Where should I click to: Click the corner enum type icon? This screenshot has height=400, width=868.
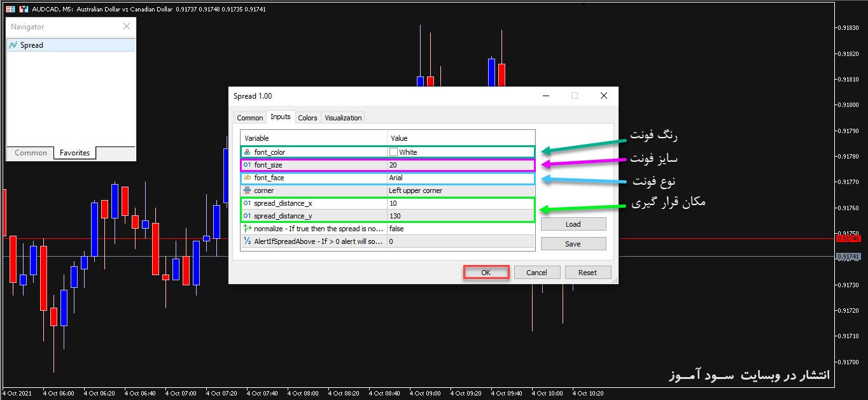[x=247, y=190]
